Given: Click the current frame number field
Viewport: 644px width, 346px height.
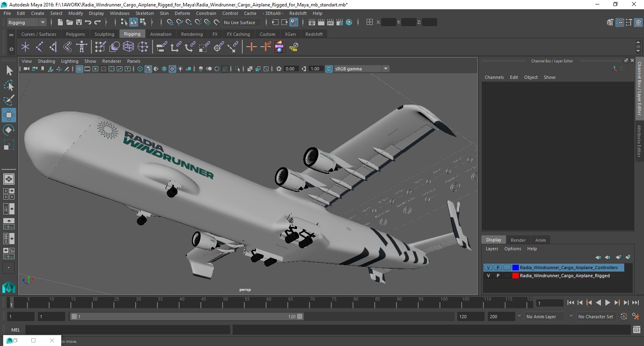Looking at the screenshot, I should click(x=549, y=303).
